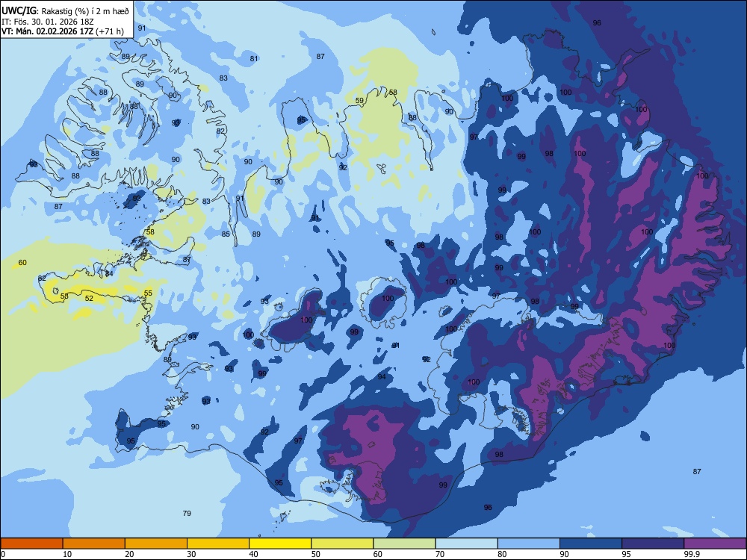The width and height of the screenshot is (747, 560).
Task: Click the humidity value '79' over the sea
Action: click(x=187, y=514)
